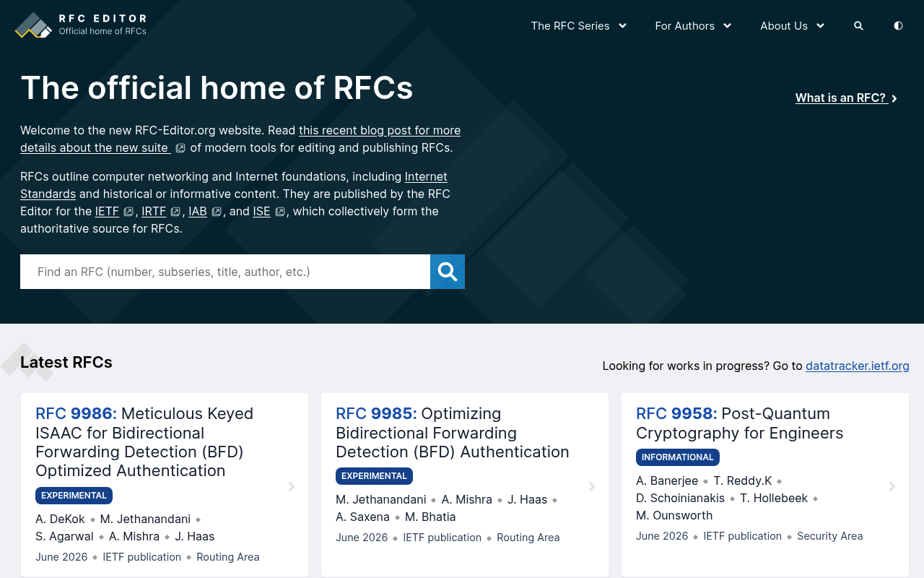Click author name M. Ounsworth
The height and width of the screenshot is (578, 924).
point(674,515)
